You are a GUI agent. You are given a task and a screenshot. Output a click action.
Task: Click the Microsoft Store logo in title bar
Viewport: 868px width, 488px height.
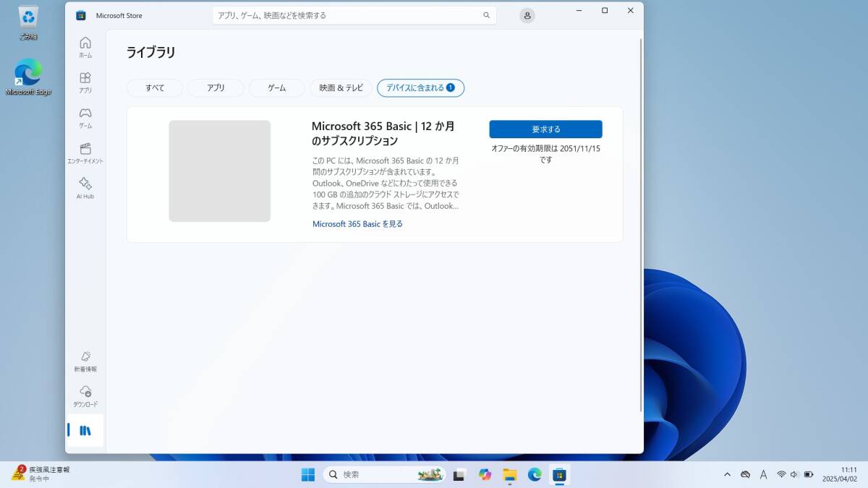[x=81, y=15]
